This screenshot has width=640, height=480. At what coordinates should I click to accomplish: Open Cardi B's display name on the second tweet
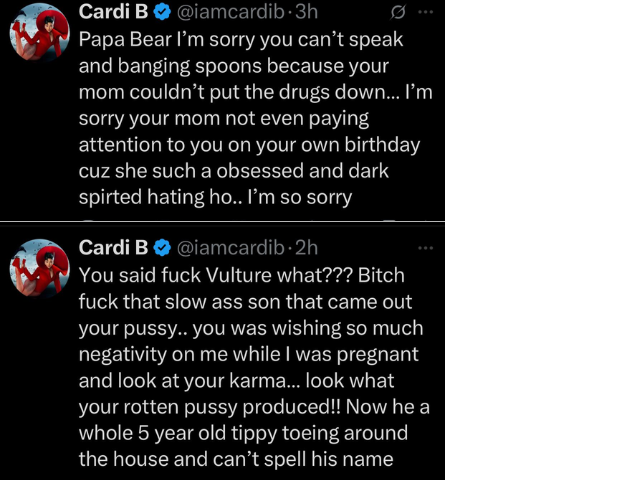112,247
